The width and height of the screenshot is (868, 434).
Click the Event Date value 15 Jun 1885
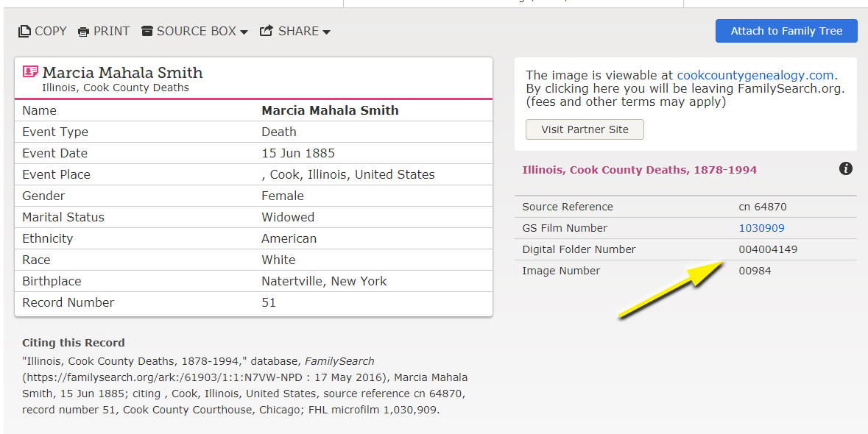[298, 154]
